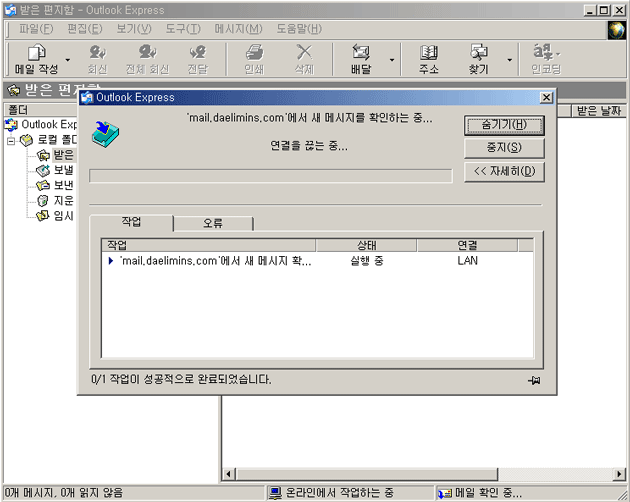Viewport: 630px width, 502px height.
Task: Click the mail progress bar in dialog
Action: 271,176
